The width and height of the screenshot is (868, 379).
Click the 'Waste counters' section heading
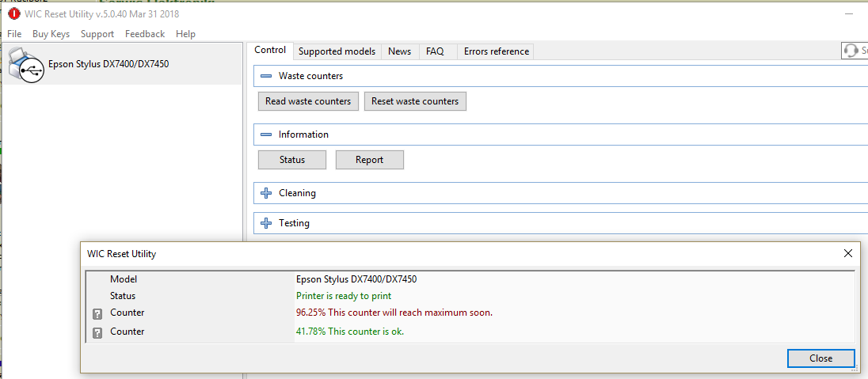coord(310,76)
